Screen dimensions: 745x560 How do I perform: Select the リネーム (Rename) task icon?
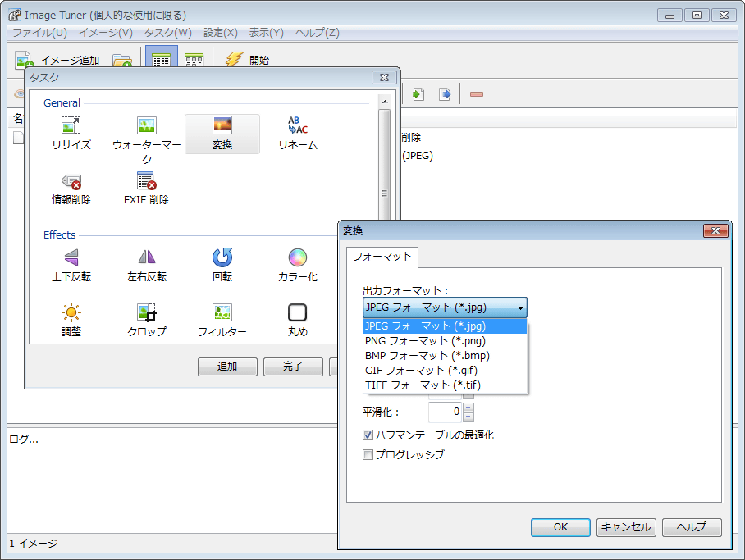(298, 134)
